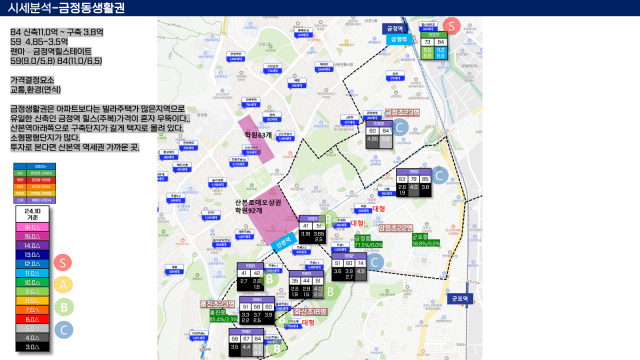This screenshot has width=640, height=360.
Task: Click the price box with sizes 36, 44, 51
Action: (306, 284)
